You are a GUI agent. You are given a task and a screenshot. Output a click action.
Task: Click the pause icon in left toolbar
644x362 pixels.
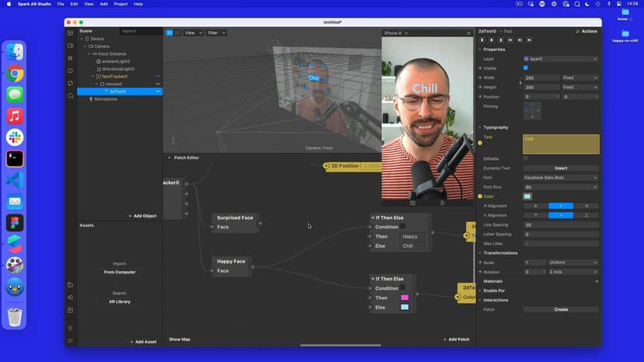tap(70, 57)
